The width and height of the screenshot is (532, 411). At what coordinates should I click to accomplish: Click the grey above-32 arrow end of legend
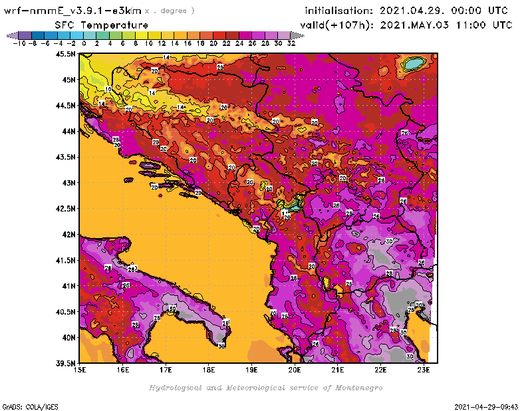coord(297,35)
